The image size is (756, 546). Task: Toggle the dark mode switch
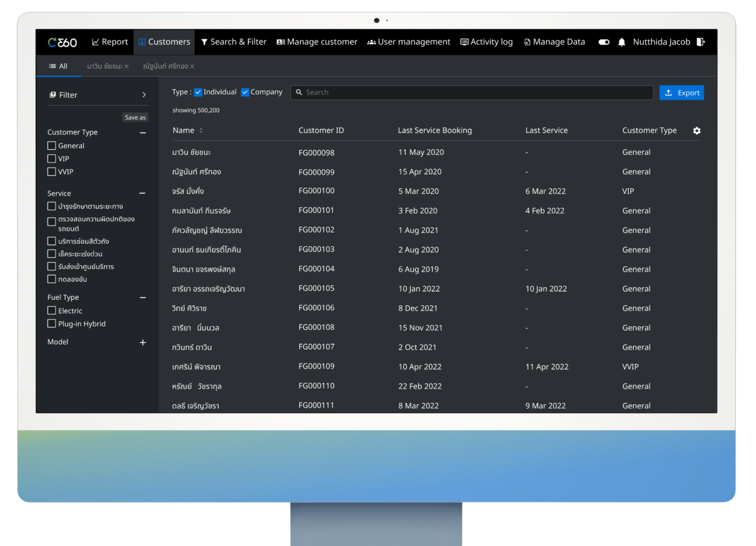pos(604,42)
